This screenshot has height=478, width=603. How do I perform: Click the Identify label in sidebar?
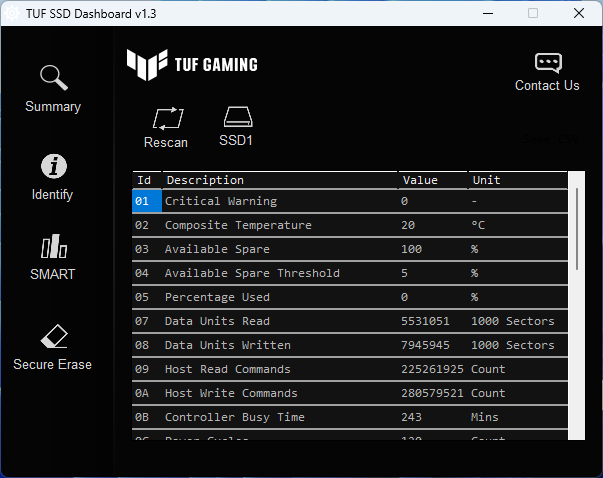pyautogui.click(x=52, y=195)
